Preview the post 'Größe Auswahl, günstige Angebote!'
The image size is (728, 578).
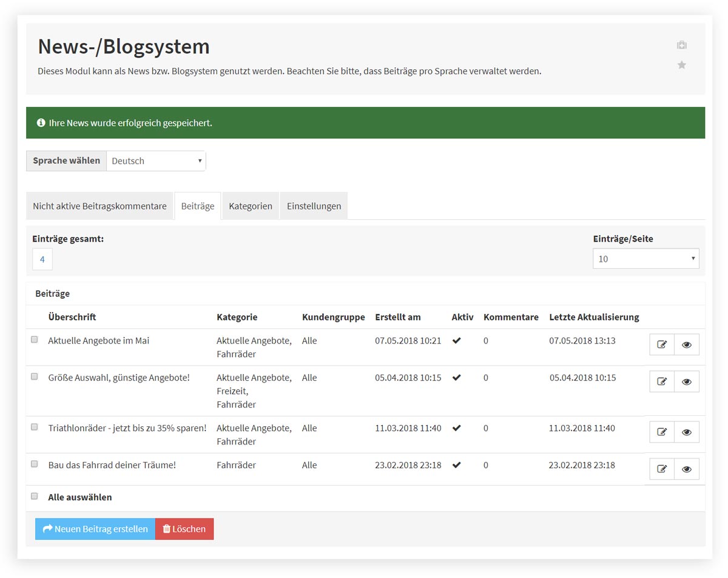coord(687,381)
